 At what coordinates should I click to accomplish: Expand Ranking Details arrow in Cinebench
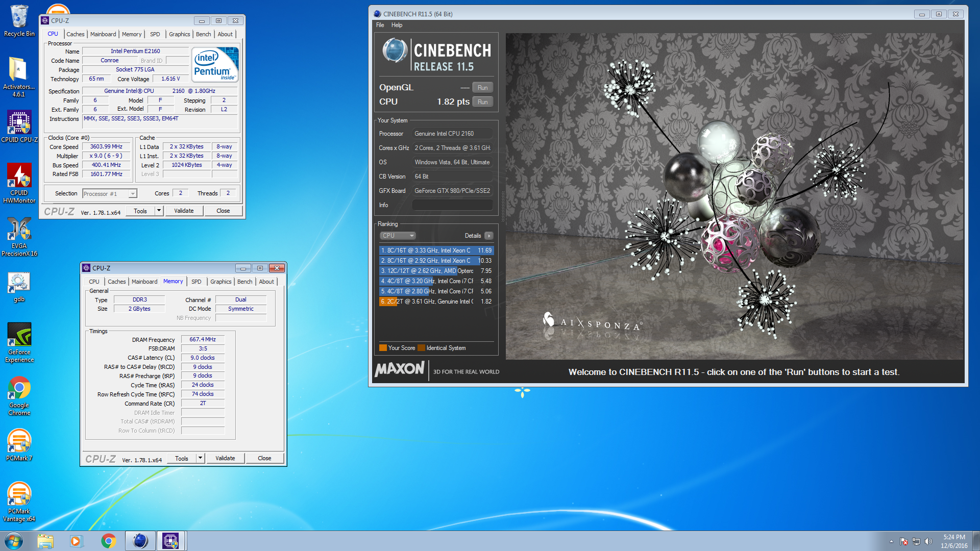click(x=489, y=236)
